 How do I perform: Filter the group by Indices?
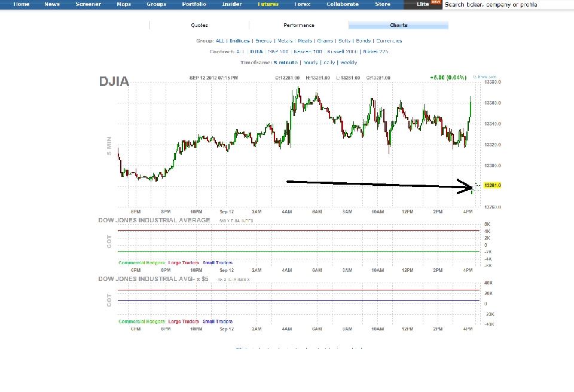pyautogui.click(x=239, y=41)
